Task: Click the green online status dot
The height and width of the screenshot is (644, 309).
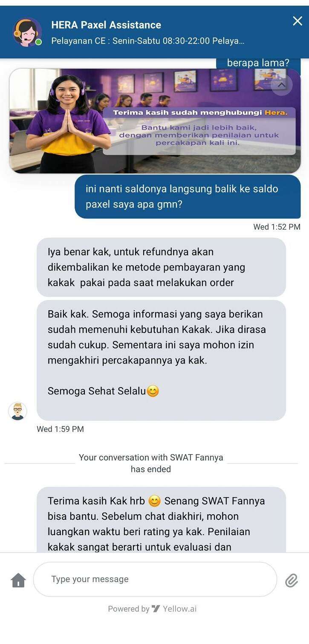Action: pyautogui.click(x=38, y=42)
